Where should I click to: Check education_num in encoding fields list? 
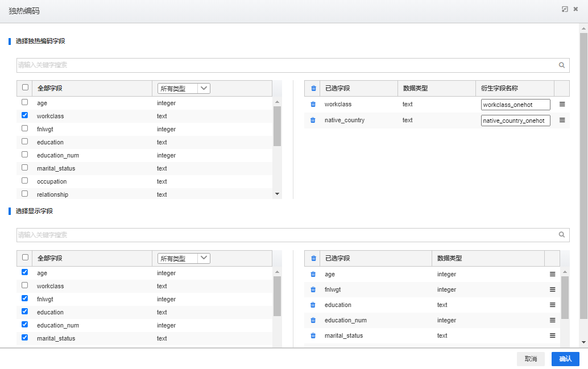(x=25, y=155)
